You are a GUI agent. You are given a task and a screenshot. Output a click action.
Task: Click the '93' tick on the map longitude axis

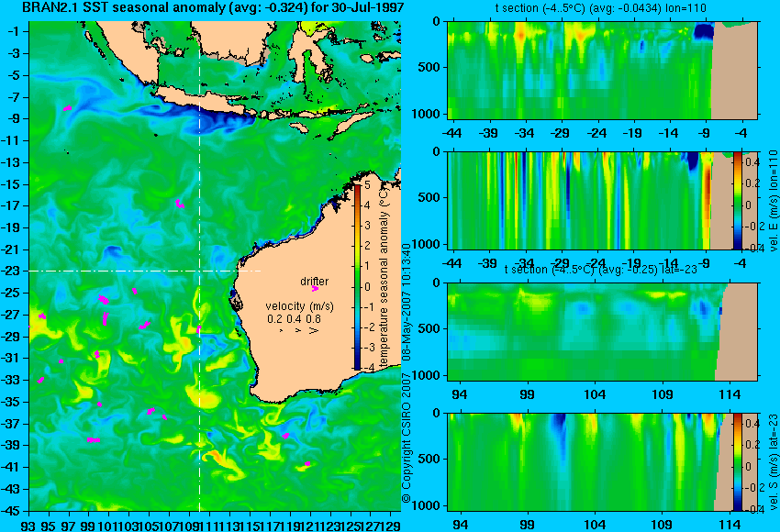pos(28,525)
